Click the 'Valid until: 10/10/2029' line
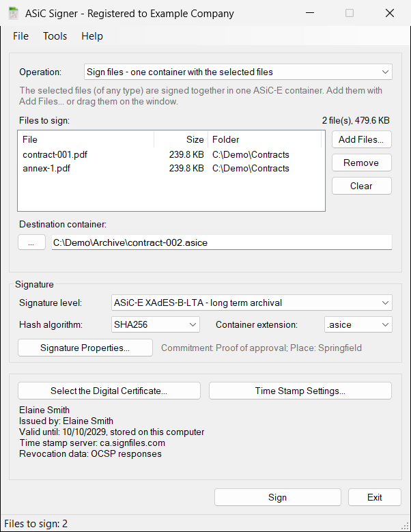This screenshot has width=411, height=532. coord(112,432)
